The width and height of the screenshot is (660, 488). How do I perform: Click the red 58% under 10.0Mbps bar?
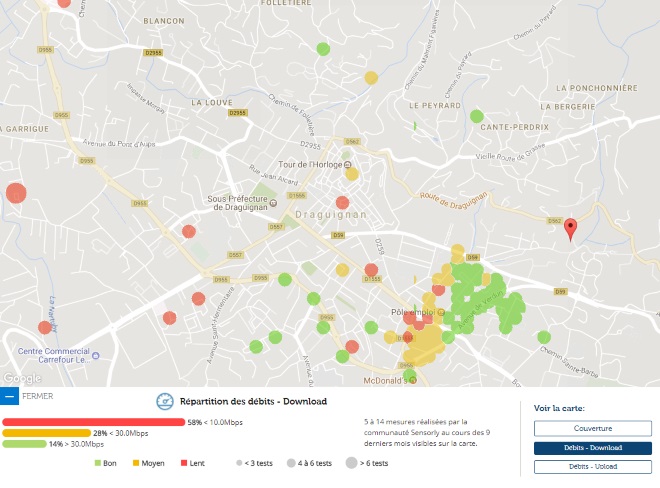93,422
